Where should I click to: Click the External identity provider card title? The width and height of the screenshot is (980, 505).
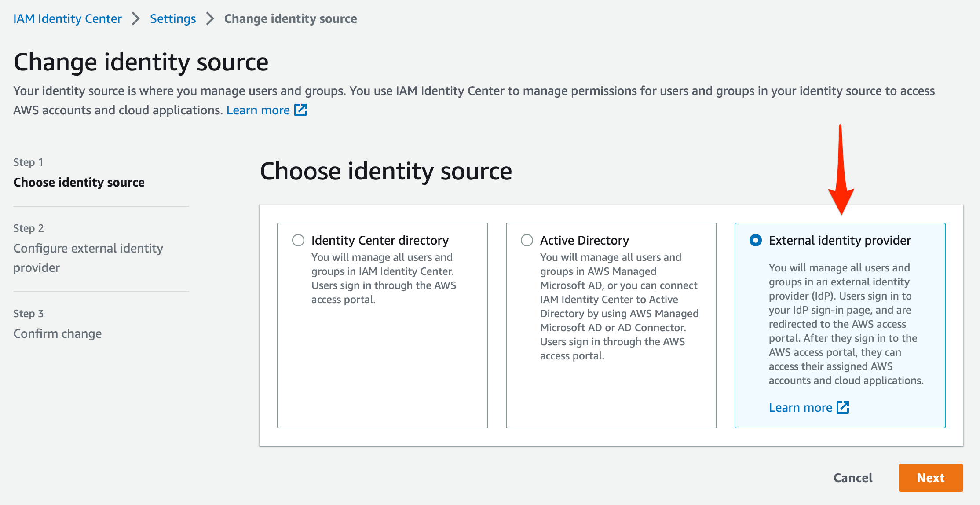840,240
